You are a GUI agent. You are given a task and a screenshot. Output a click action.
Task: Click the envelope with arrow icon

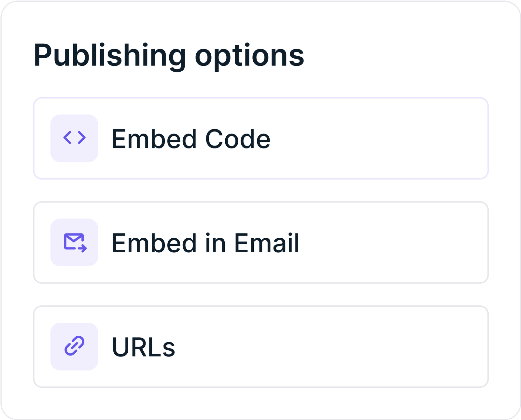(x=75, y=243)
